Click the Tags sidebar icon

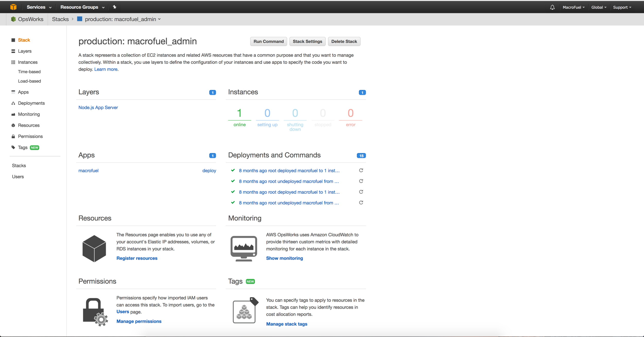pos(13,147)
